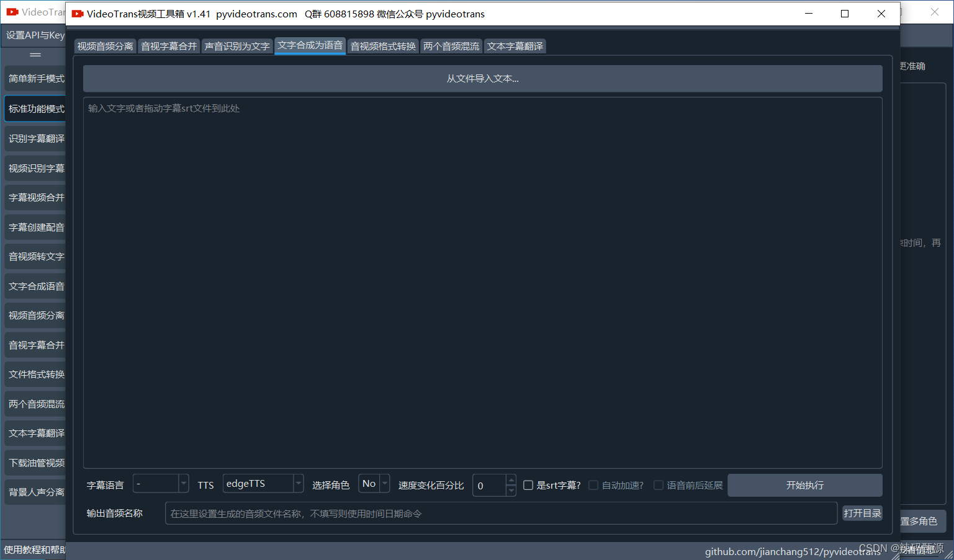Screen dimensions: 954x560
Task: Focus the text input area for srt content
Action: [483, 283]
